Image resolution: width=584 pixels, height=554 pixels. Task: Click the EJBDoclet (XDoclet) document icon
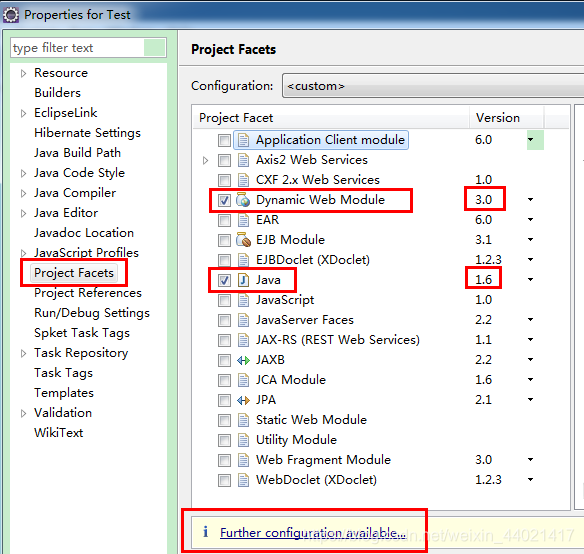(x=243, y=260)
